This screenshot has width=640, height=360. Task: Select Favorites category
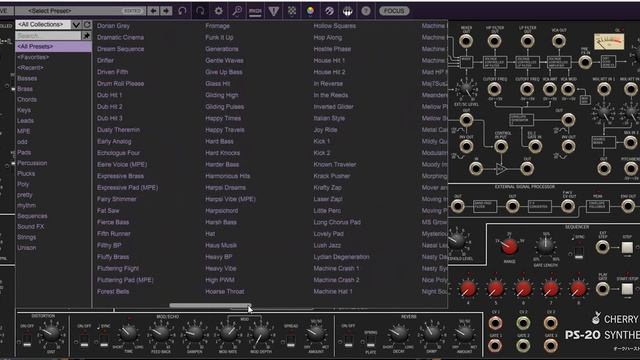33,57
